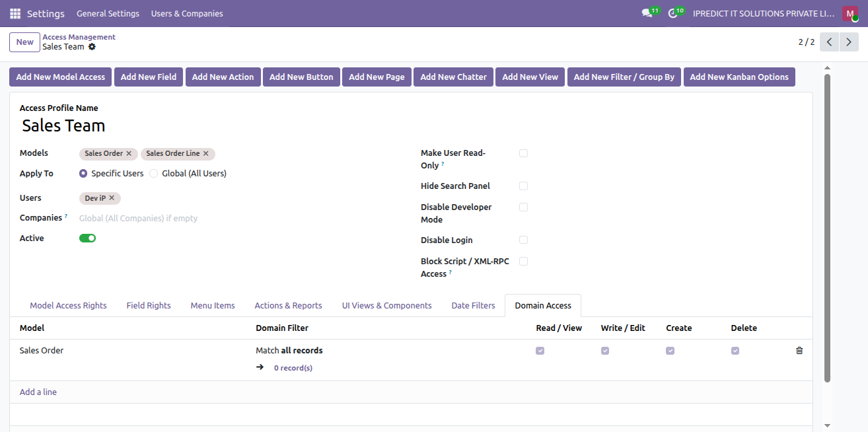Click the Add a line link
This screenshot has width=868, height=432.
(38, 392)
